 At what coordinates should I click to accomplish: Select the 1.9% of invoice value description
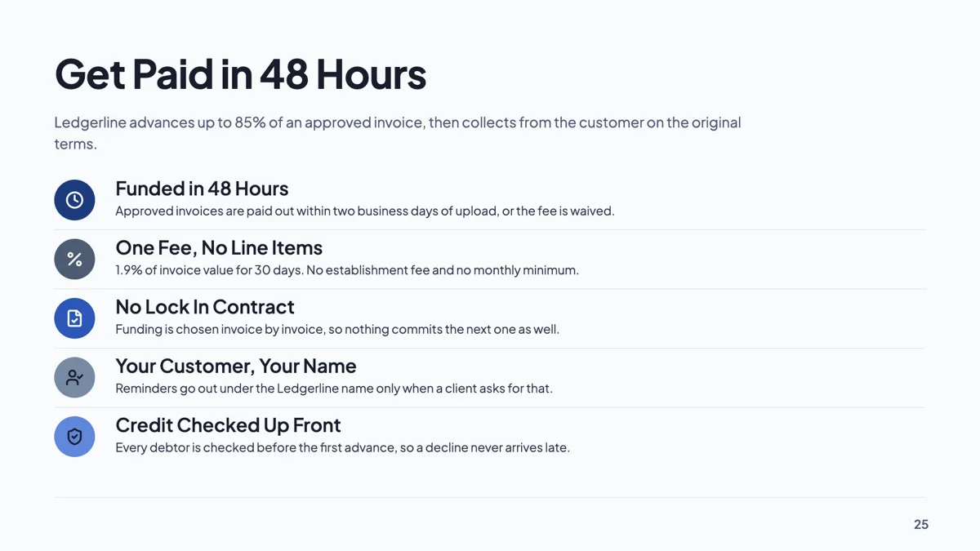pos(347,270)
